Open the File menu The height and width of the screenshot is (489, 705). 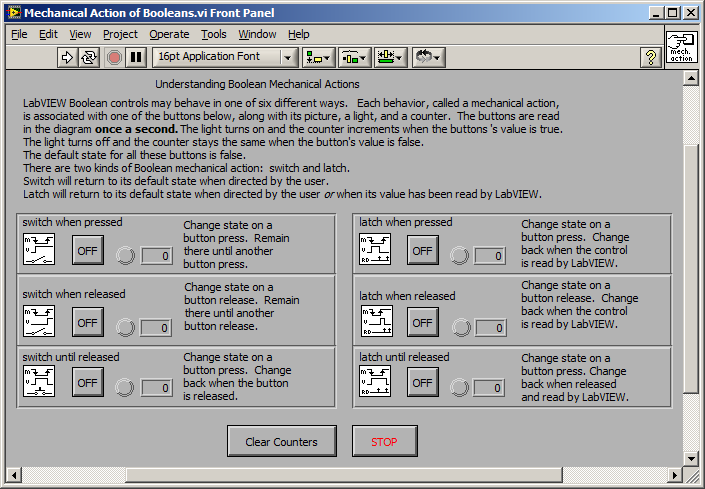[x=19, y=35]
